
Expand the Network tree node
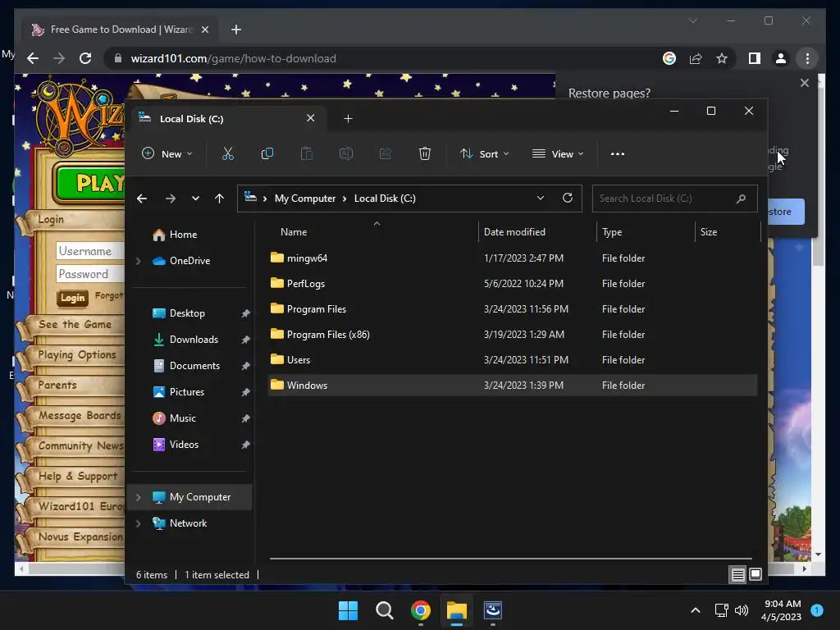(138, 523)
